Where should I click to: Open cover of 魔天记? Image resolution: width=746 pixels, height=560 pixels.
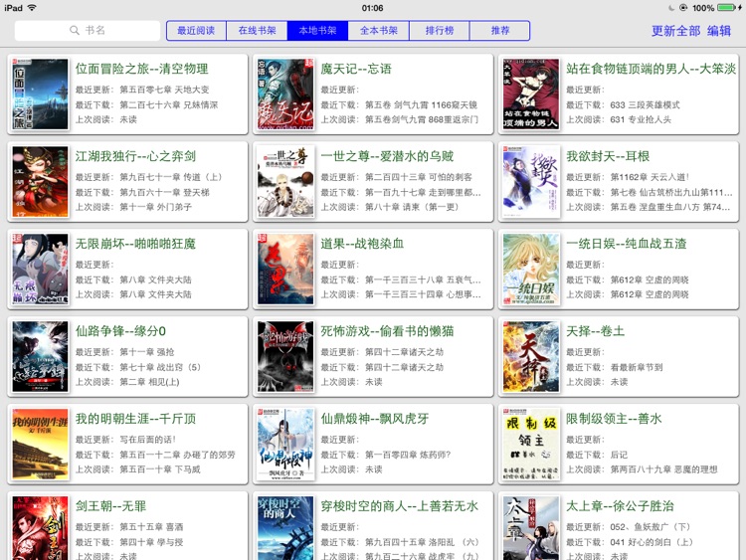click(285, 94)
